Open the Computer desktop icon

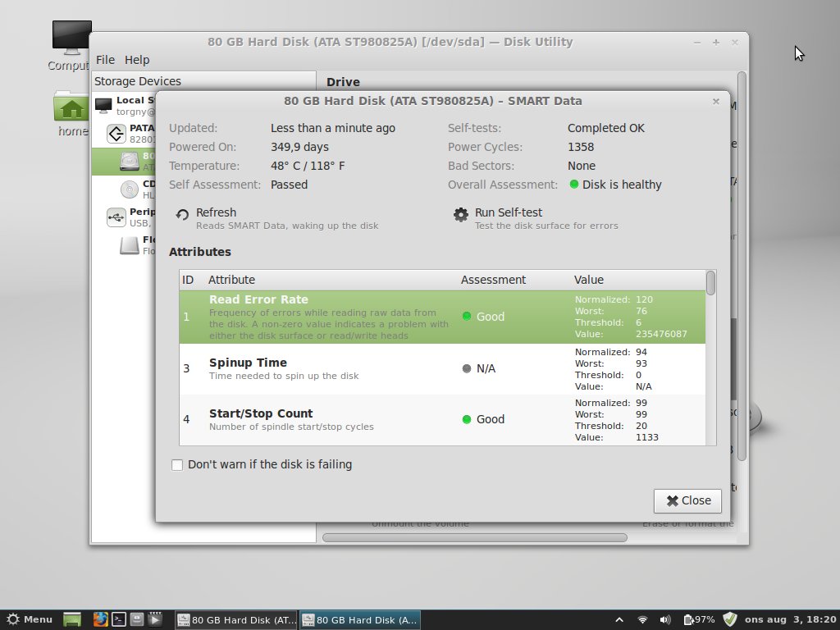coord(71,39)
